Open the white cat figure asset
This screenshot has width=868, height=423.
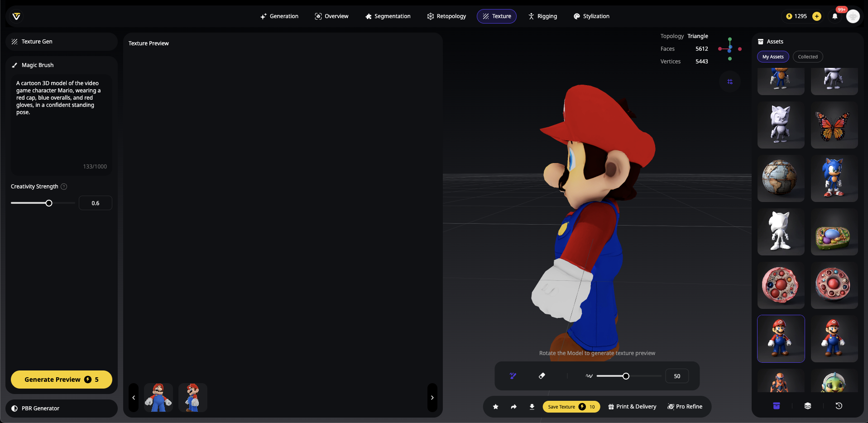781,125
